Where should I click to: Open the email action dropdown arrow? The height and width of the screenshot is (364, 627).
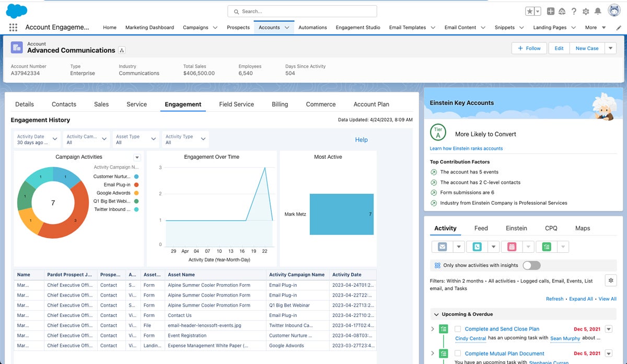point(458,247)
